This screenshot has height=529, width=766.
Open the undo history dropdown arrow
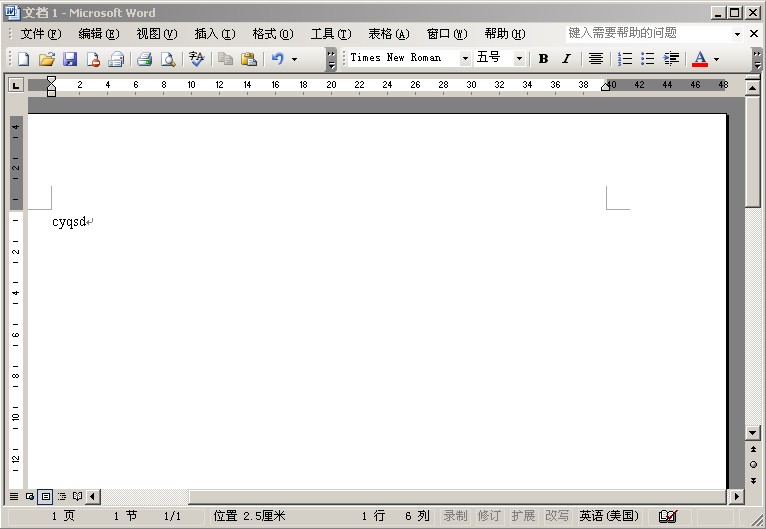[x=294, y=60]
